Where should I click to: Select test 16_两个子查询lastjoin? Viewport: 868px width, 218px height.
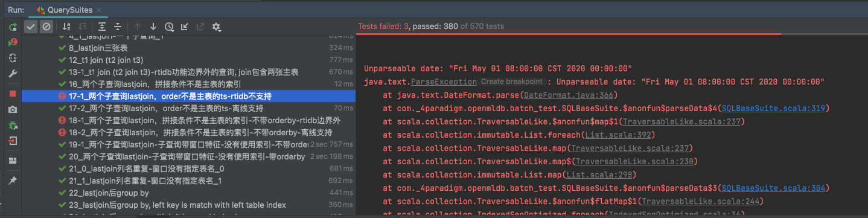click(x=188, y=84)
